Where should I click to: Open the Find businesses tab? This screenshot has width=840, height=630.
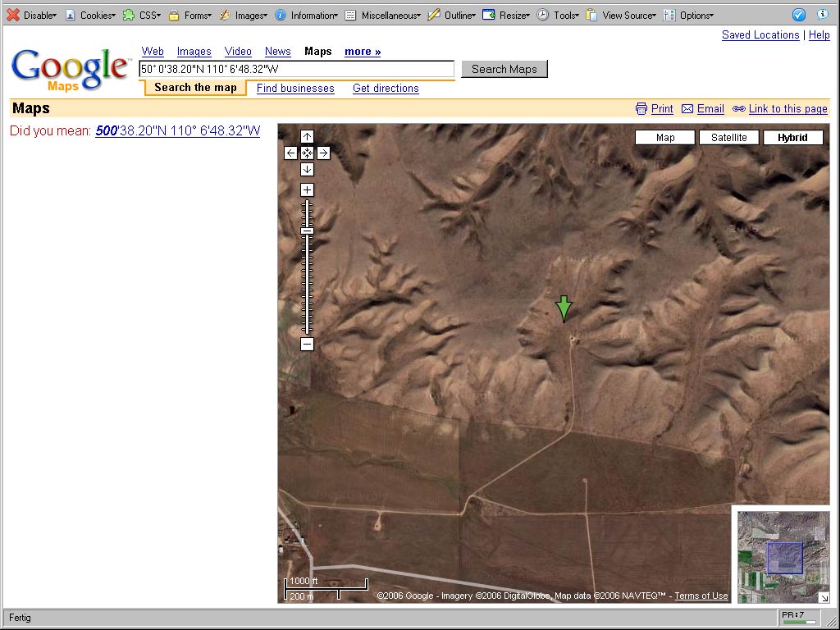tap(295, 89)
